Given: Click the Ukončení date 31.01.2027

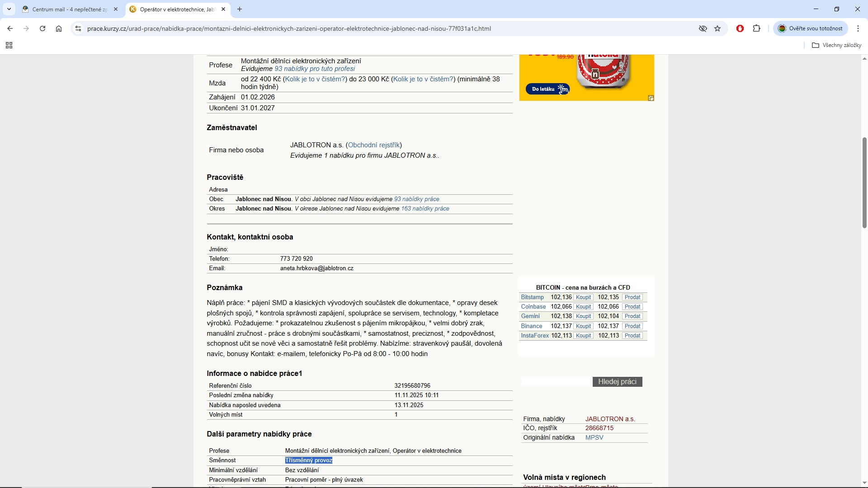Looking at the screenshot, I should (x=258, y=108).
